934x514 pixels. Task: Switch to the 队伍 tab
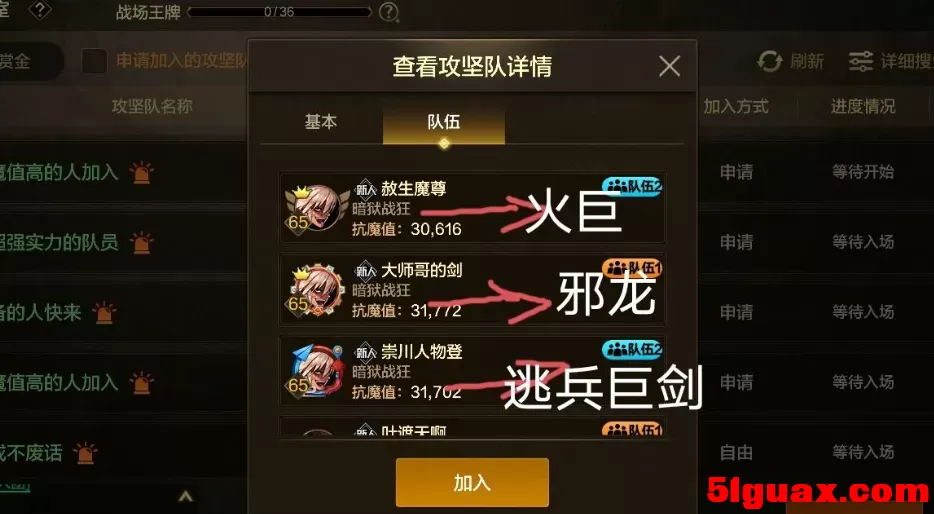(444, 122)
